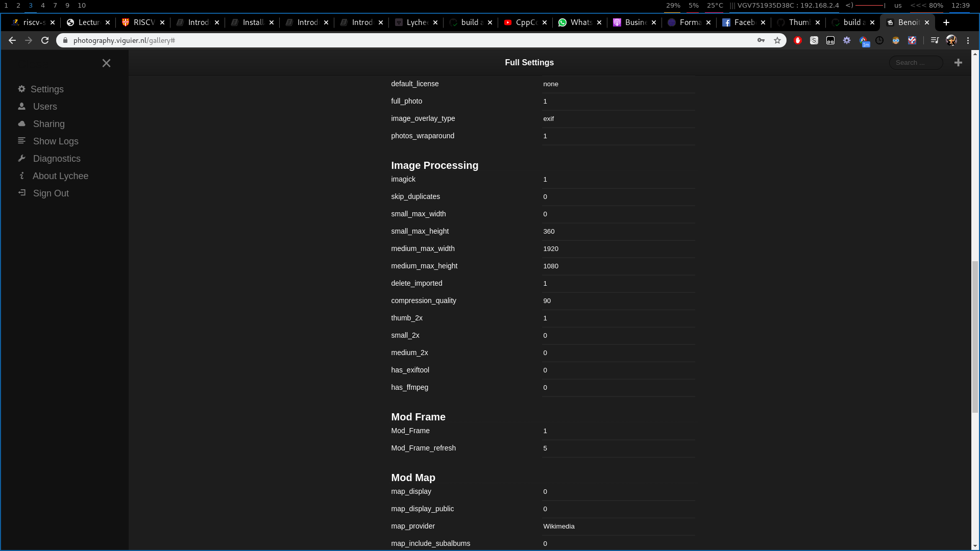Open the ScriptSafe extension icon
The image size is (980, 551).
click(815, 40)
